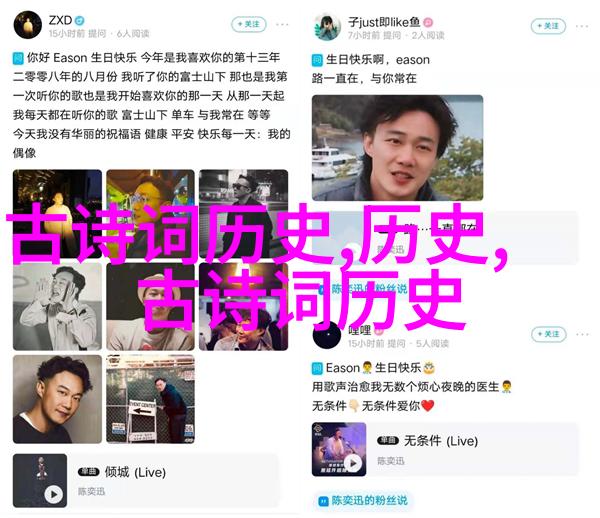The width and height of the screenshot is (600, 518).
Task: Open the three-dot menu on ZXD's post
Action: (x=282, y=24)
